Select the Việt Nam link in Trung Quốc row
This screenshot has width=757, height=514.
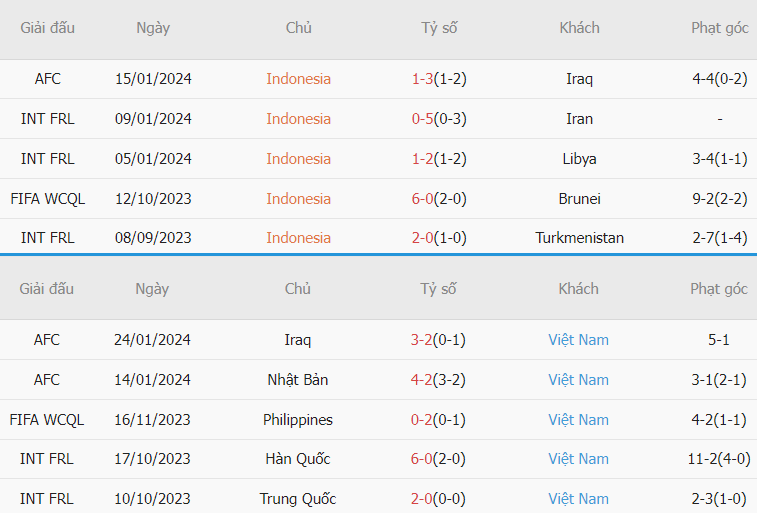[x=578, y=499]
